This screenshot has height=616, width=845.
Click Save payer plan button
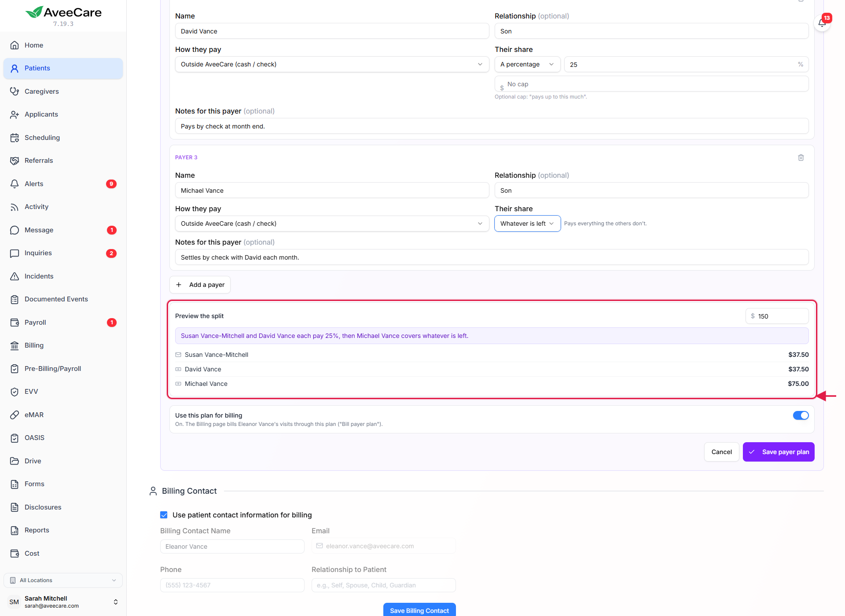point(778,452)
